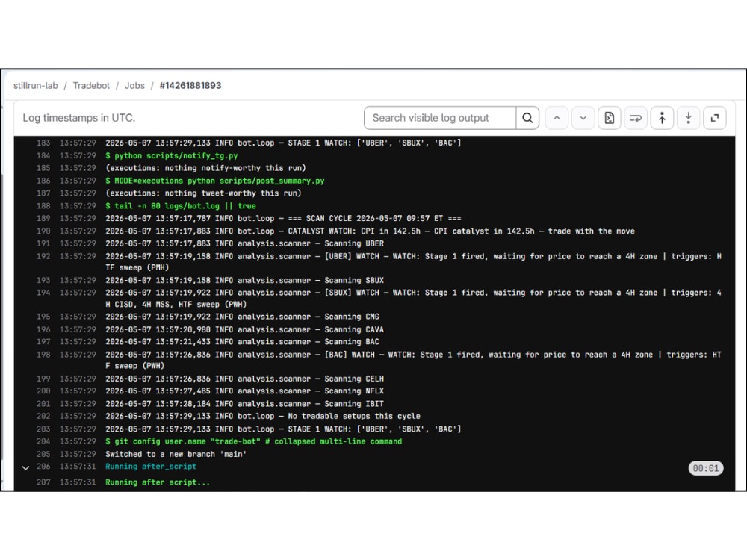Image resolution: width=747 pixels, height=560 pixels.
Task: Collapse the Running after_script section
Action: tap(25, 467)
